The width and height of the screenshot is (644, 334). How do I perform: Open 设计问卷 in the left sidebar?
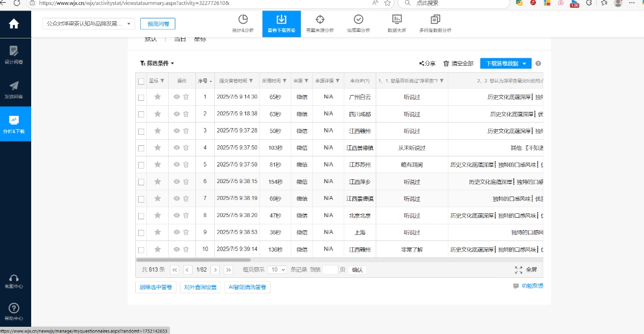pyautogui.click(x=14, y=55)
